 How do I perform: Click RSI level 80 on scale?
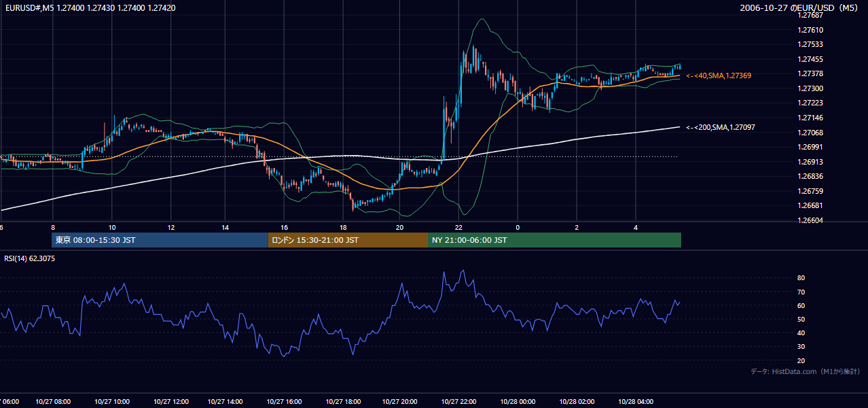pos(801,278)
